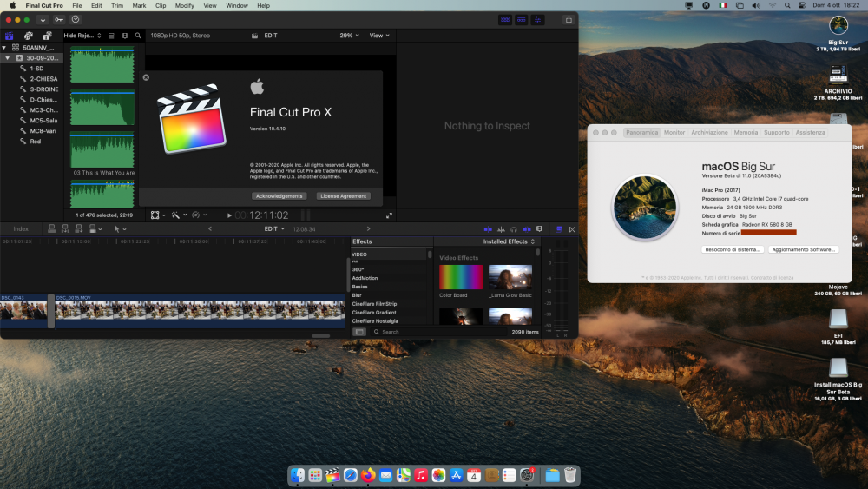Click the Import Media down-arrow icon
Image resolution: width=868 pixels, height=489 pixels.
click(x=43, y=19)
